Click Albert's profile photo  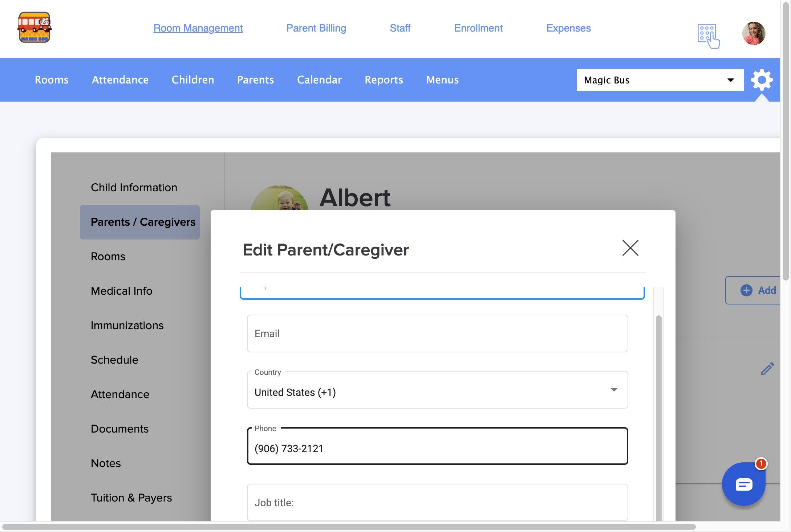pos(280,199)
